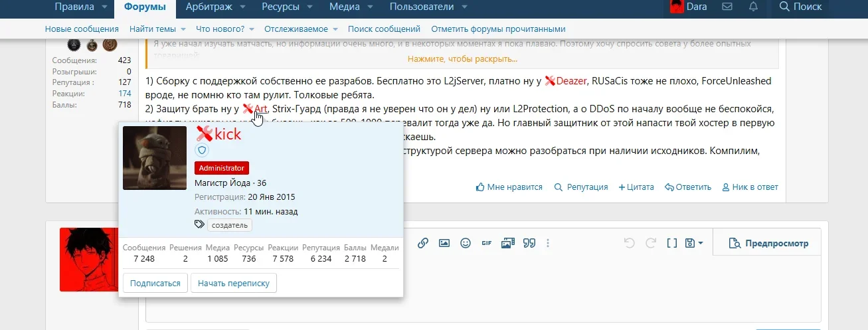
Task: Insert media with the gallery icon
Action: point(508,243)
